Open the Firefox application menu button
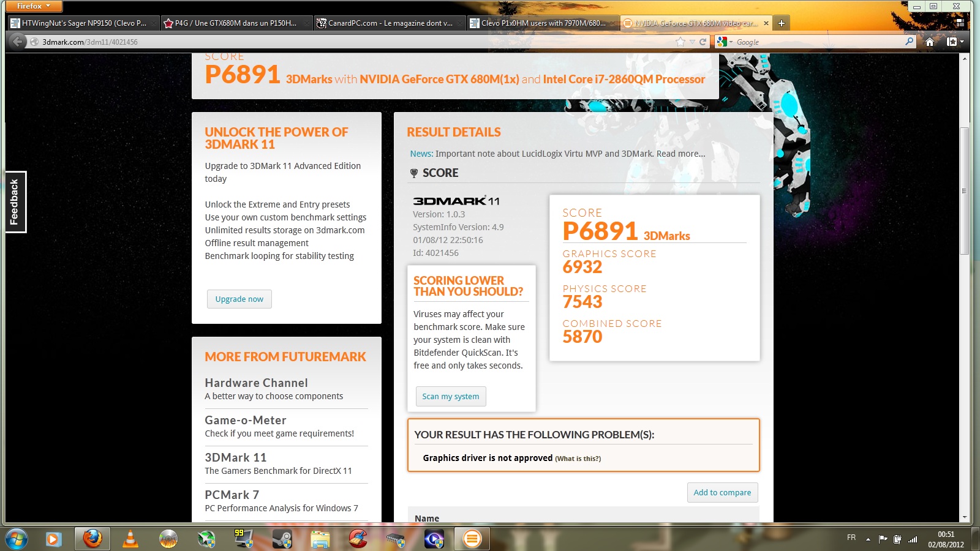This screenshot has width=980, height=551. point(35,6)
